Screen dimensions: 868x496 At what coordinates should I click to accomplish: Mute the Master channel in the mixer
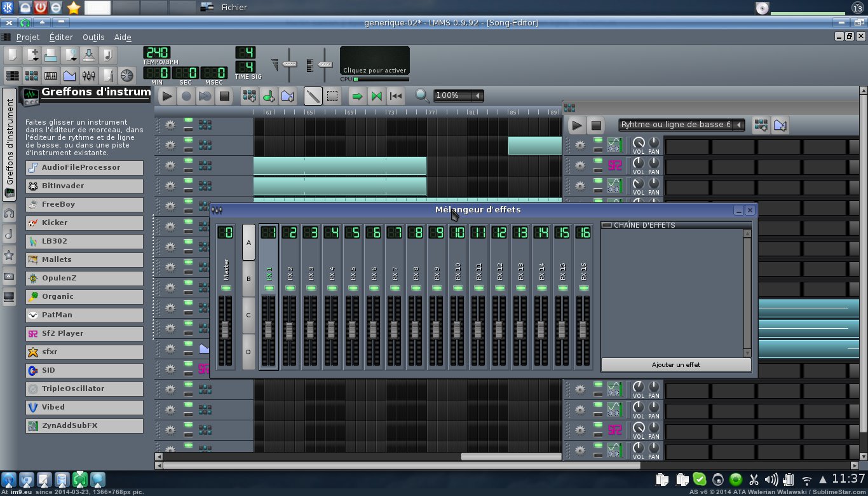[x=226, y=288]
